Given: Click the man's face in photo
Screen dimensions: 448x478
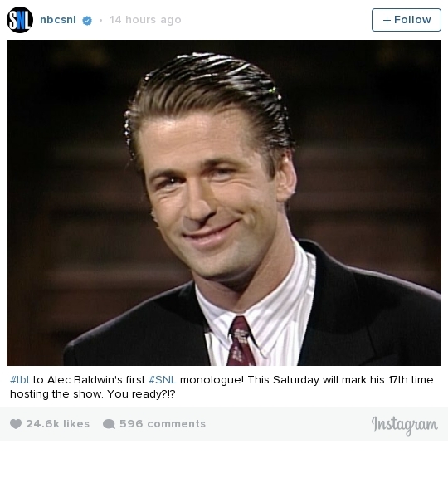Looking at the screenshot, I should [x=210, y=195].
